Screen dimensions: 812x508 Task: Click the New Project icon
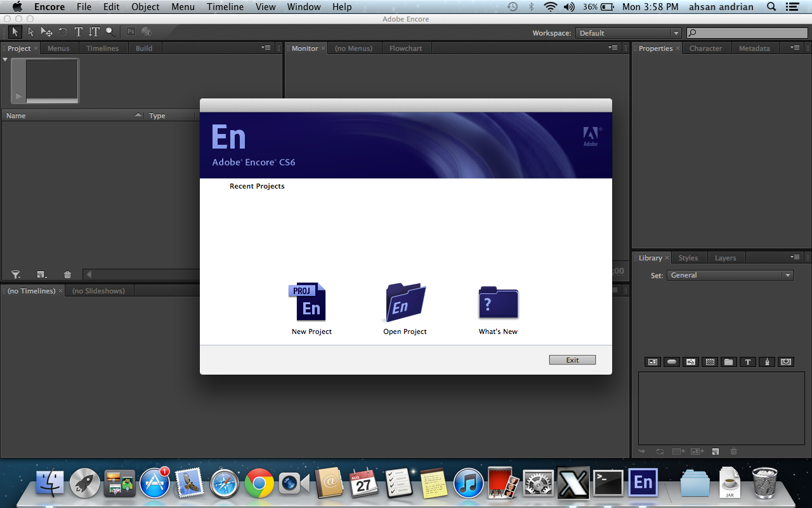tap(308, 302)
